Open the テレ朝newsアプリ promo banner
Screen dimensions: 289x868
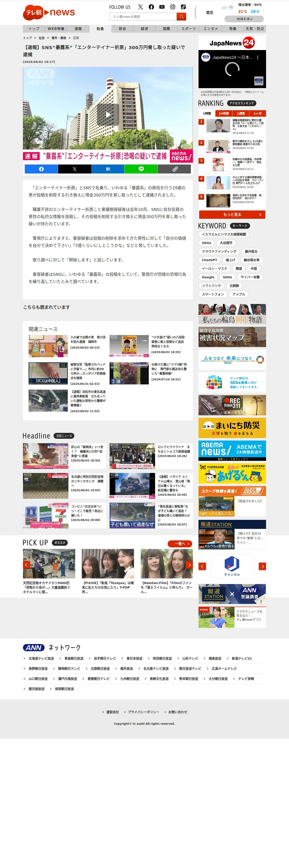coord(232,617)
